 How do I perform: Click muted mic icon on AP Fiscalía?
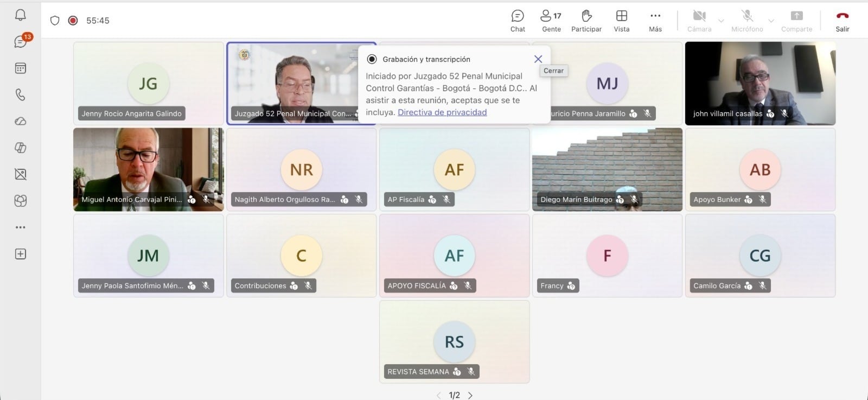point(446,199)
